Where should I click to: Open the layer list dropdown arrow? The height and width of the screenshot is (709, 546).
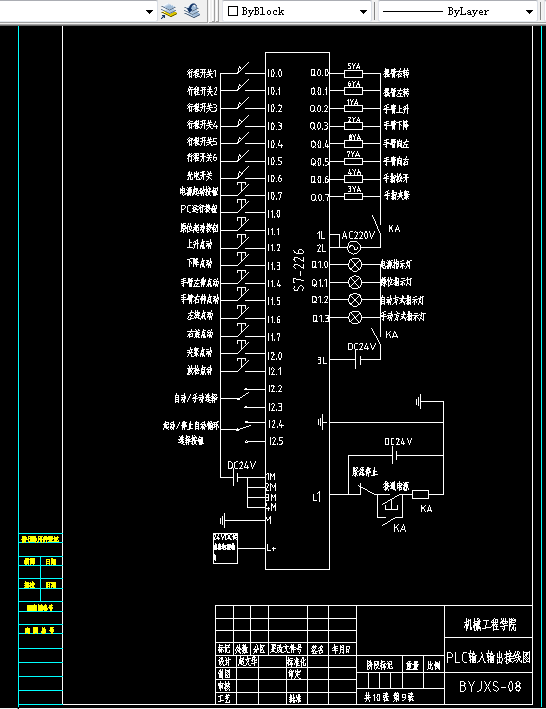[150, 12]
